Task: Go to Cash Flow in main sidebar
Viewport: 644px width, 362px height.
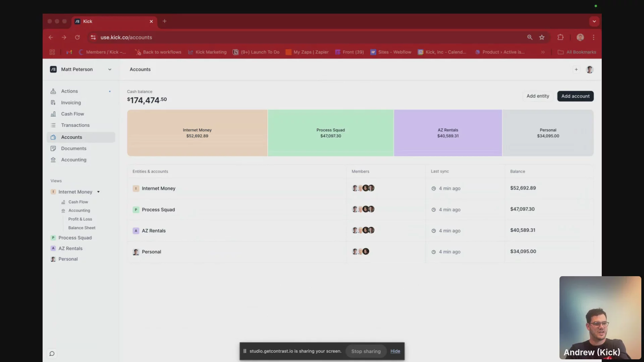Action: [80, 114]
